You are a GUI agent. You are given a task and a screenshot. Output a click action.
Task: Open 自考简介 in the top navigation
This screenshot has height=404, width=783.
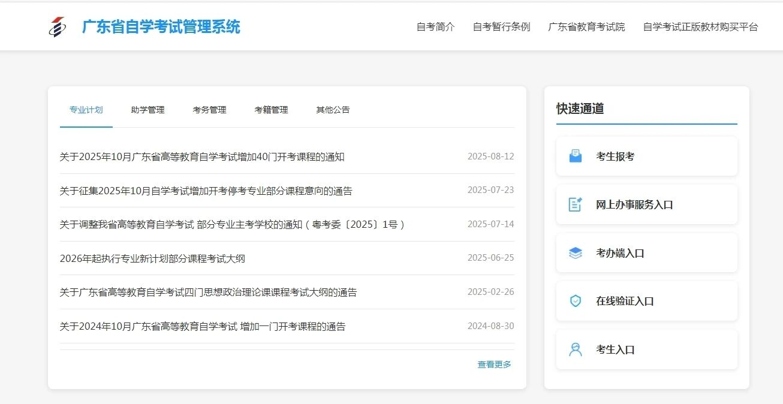click(x=435, y=27)
